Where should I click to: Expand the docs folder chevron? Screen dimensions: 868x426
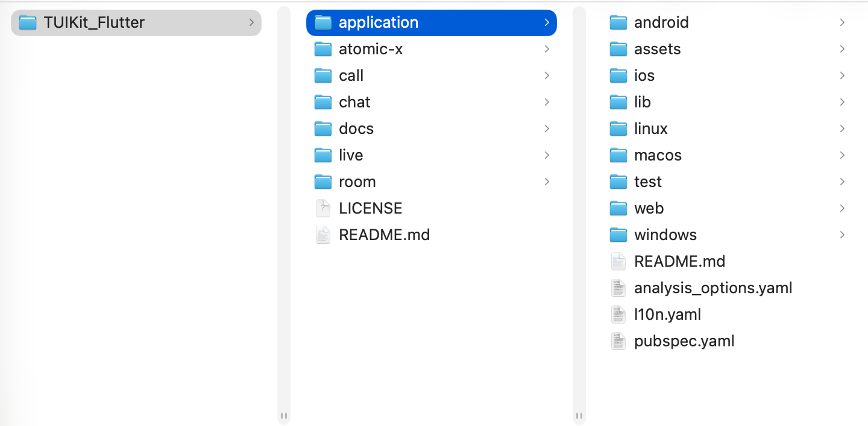[x=547, y=129]
